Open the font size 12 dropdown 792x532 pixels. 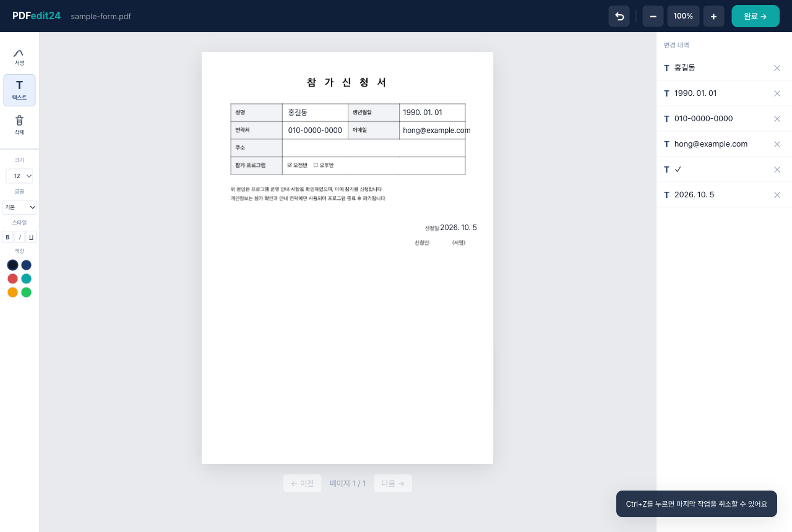coord(19,176)
